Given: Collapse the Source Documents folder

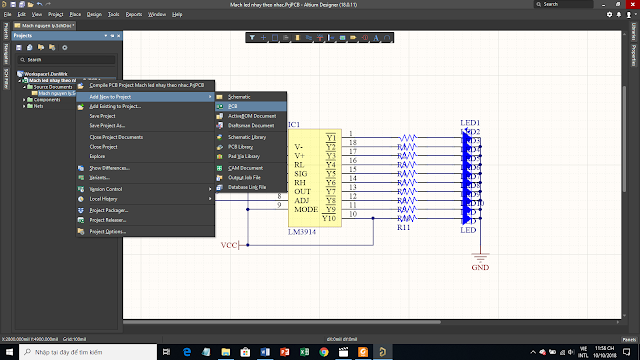Looking at the screenshot, I should pyautogui.click(x=24, y=87).
